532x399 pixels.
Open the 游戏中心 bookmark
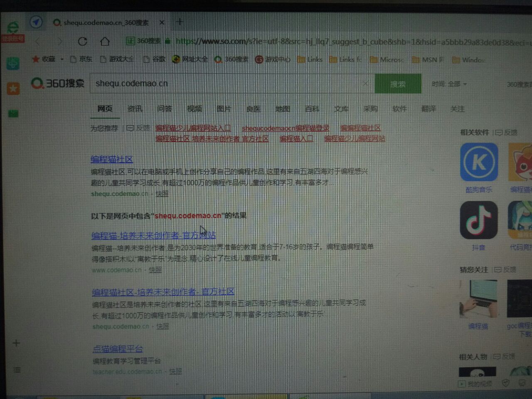pos(273,59)
